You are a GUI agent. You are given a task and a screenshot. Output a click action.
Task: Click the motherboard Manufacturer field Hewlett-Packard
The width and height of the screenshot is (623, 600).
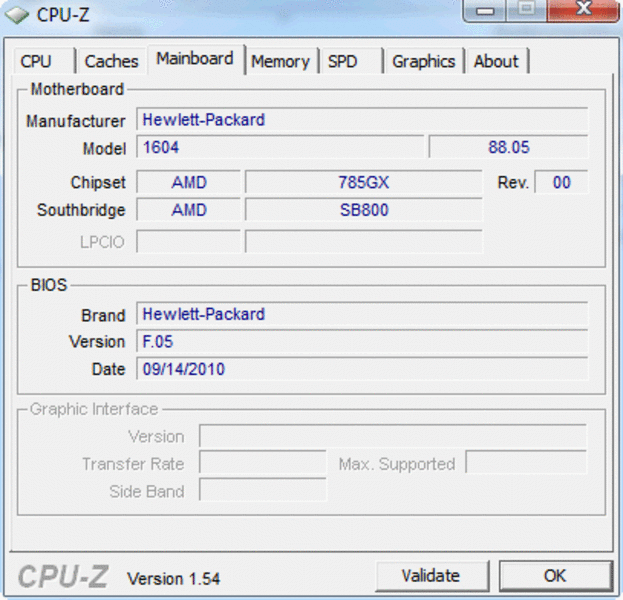(x=362, y=119)
